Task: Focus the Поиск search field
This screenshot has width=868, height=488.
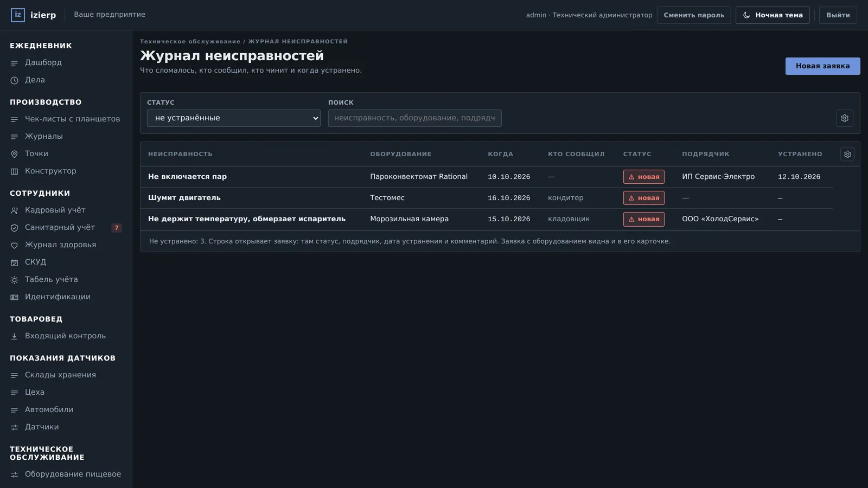Action: tap(415, 118)
